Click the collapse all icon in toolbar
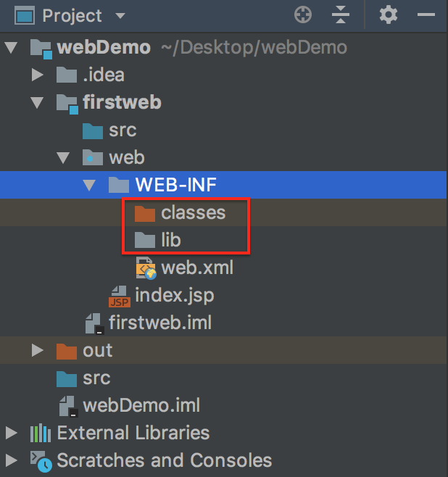448x477 pixels. 341,15
